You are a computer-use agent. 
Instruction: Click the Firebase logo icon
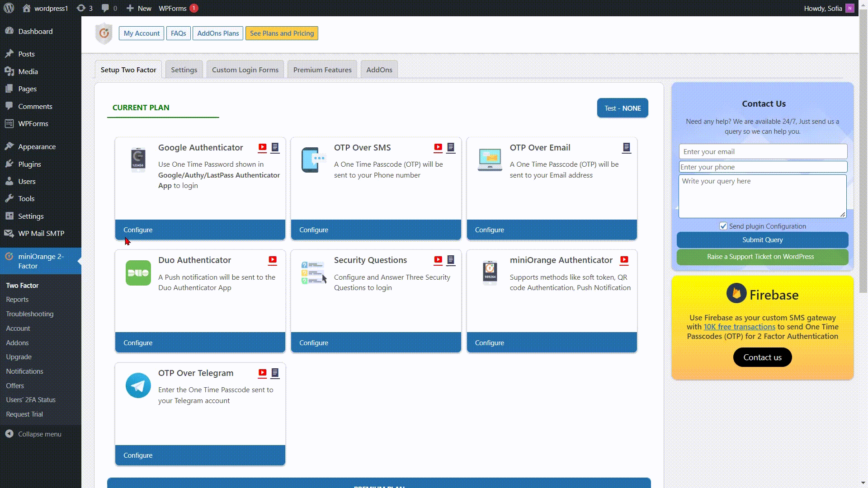pos(735,293)
